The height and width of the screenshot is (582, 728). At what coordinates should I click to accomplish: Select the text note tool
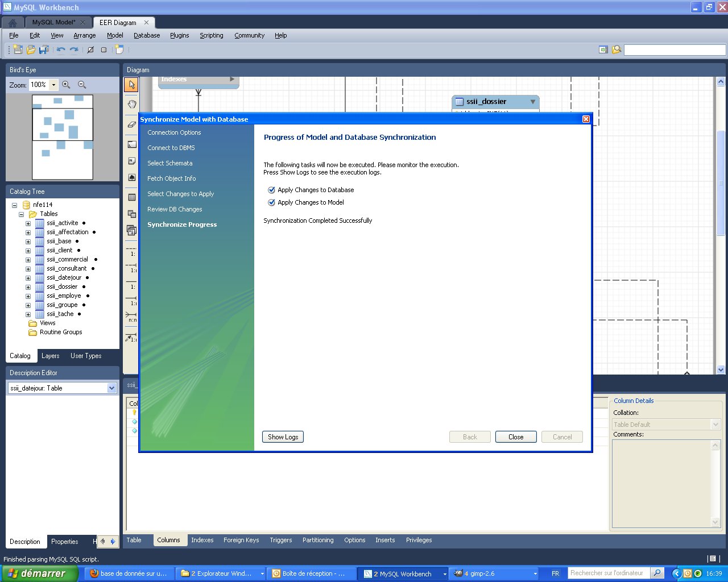point(131,161)
